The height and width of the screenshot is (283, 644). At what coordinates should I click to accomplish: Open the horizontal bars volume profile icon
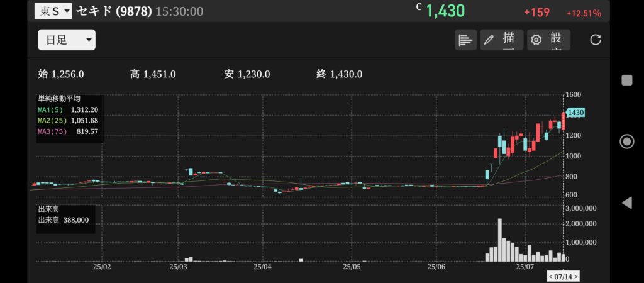tap(466, 40)
